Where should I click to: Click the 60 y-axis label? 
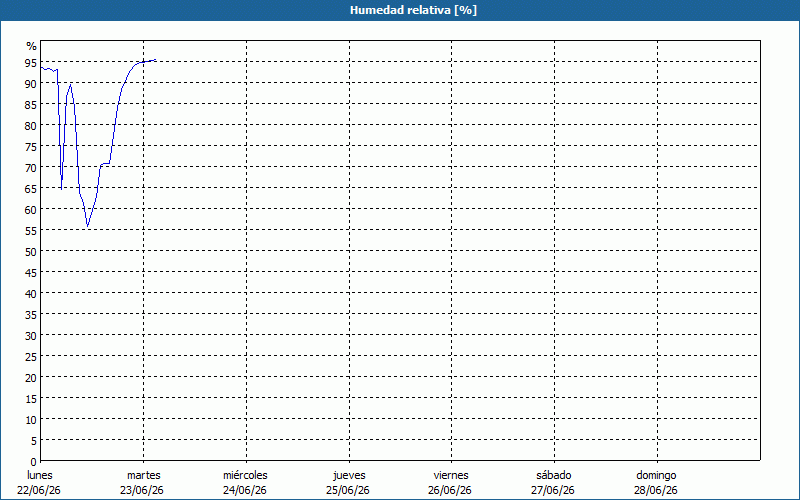point(31,210)
